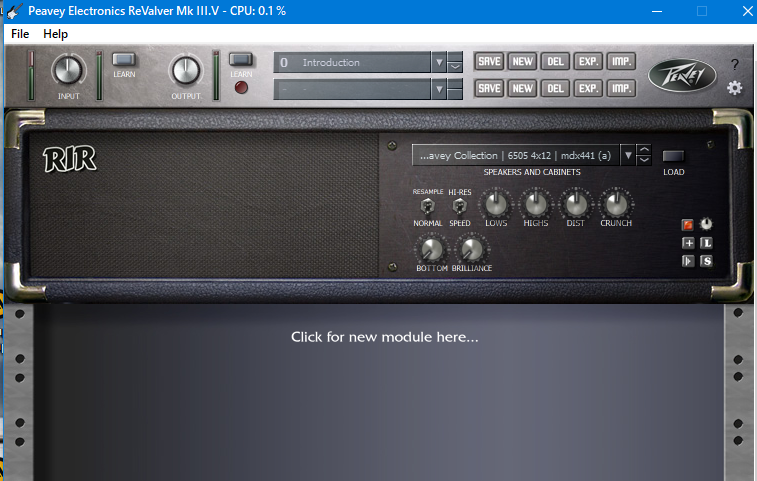This screenshot has width=757, height=481.
Task: Step cabinet selection down arrow
Action: [x=644, y=160]
